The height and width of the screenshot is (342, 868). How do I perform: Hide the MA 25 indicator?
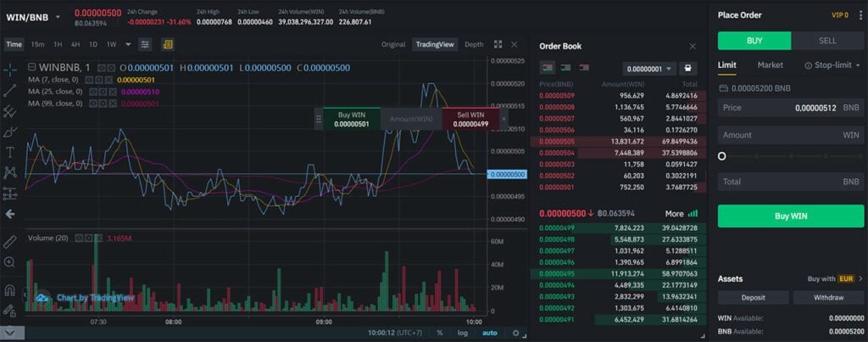[x=93, y=92]
